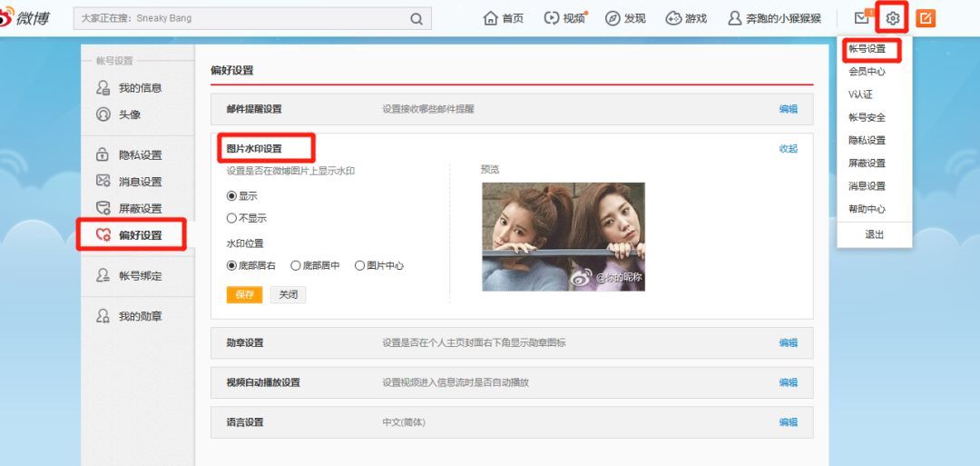Screen dimensions: 980x466
Task: Click the orange 保存 button
Action: pyautogui.click(x=244, y=294)
